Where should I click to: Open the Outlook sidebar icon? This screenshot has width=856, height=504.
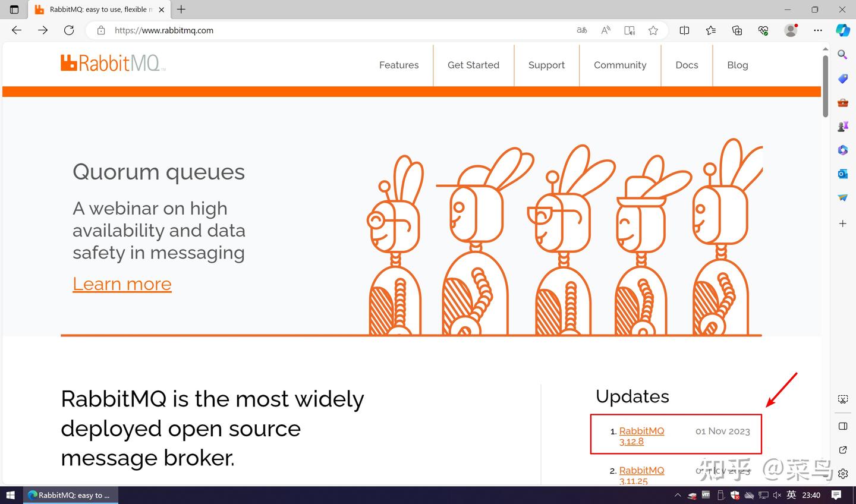[842, 174]
